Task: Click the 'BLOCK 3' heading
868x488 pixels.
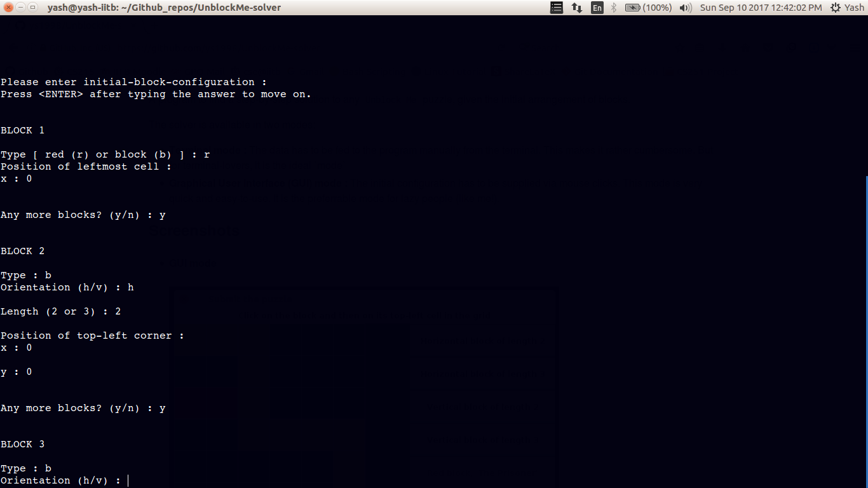Action: click(x=23, y=444)
